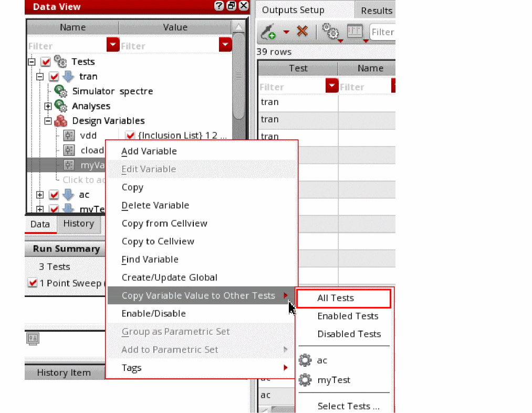Choose Copy from context menu

202,188
